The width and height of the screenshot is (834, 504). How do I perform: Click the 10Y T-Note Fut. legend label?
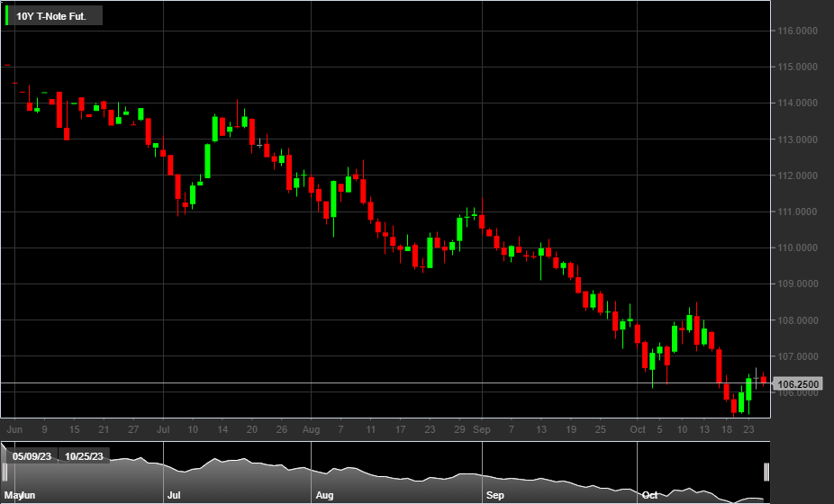(51, 16)
